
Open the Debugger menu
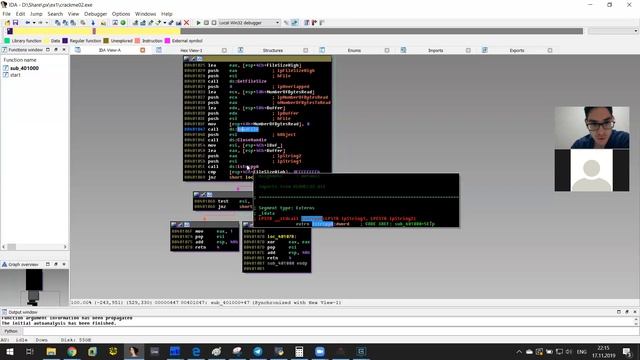96,14
